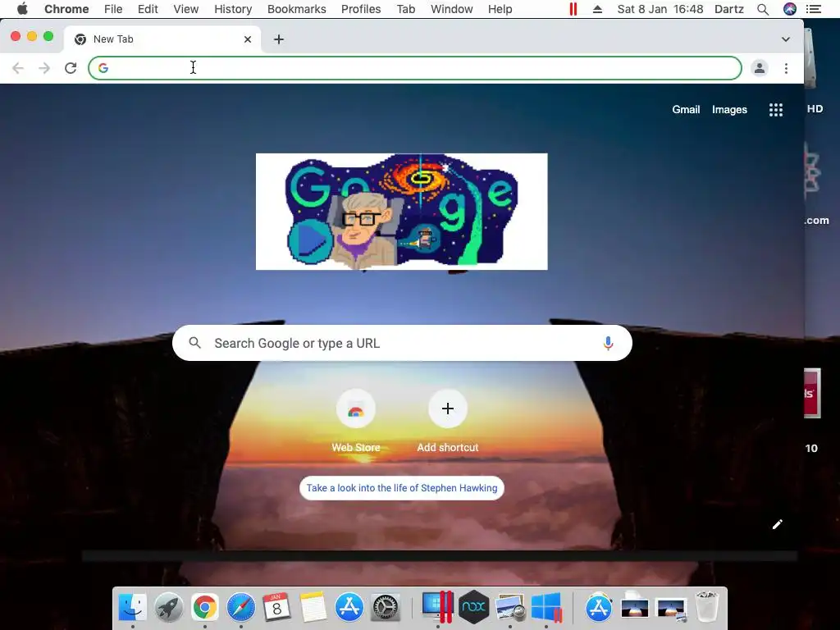Screen dimensions: 840x630
Task: Click the eject icon in menu bar
Action: click(597, 9)
